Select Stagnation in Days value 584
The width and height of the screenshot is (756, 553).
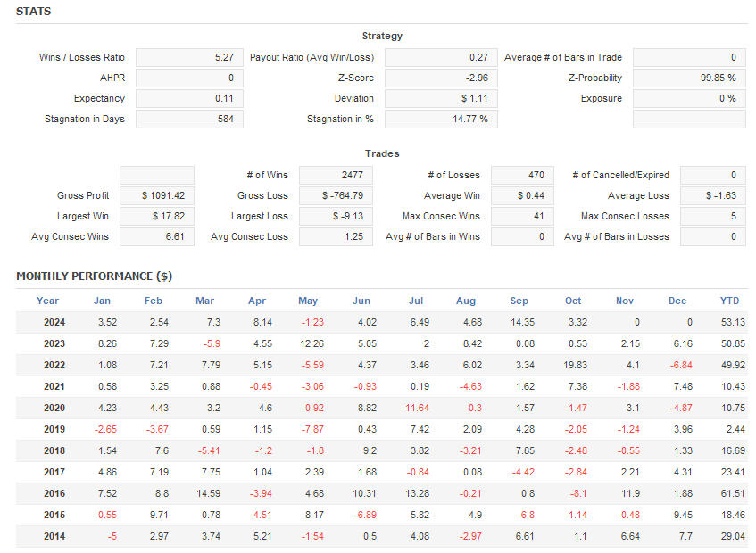point(189,119)
